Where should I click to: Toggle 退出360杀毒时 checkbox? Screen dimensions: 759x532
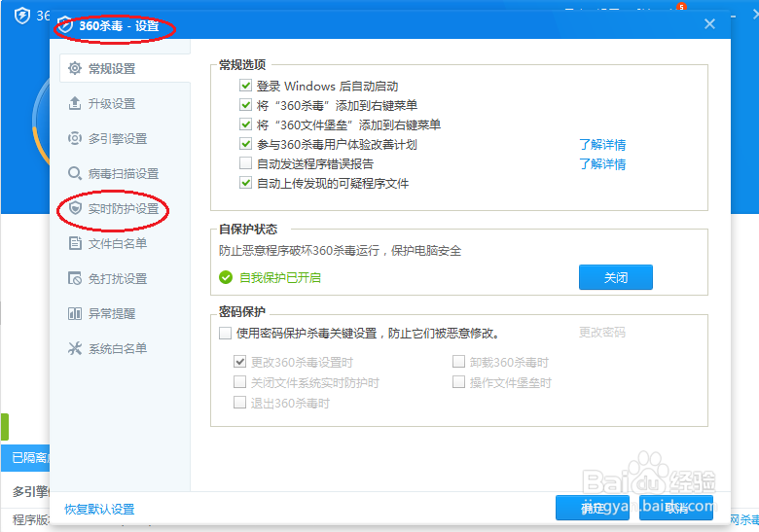pyautogui.click(x=239, y=403)
